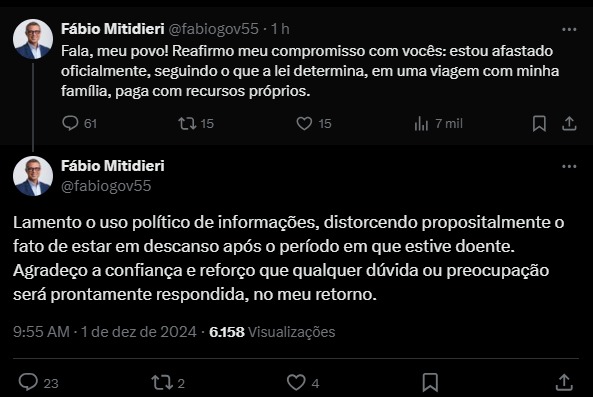View analytics showing 7 mil views

coord(439,123)
